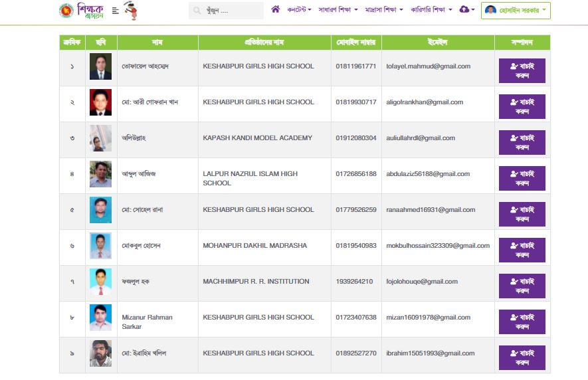
Task: Focus the খুঁজুন search field
Action: coord(226,11)
